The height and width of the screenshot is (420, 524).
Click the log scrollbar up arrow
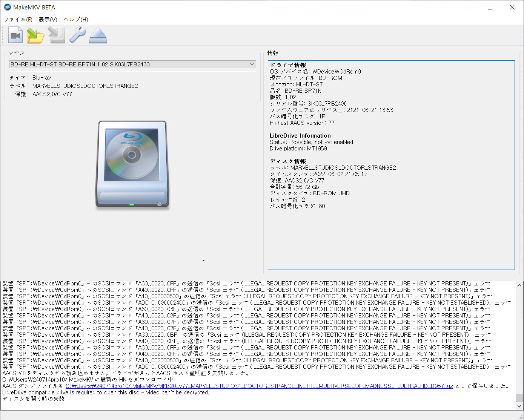[x=519, y=285]
